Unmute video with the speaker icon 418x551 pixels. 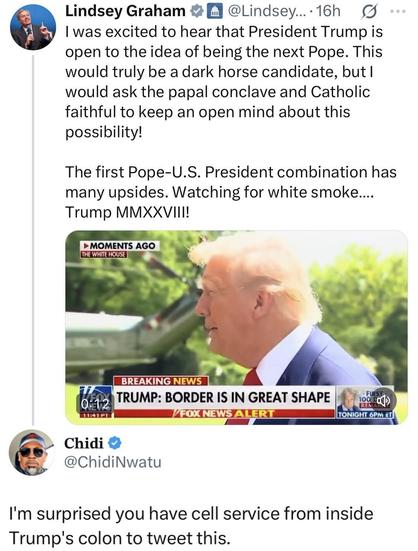(x=384, y=400)
